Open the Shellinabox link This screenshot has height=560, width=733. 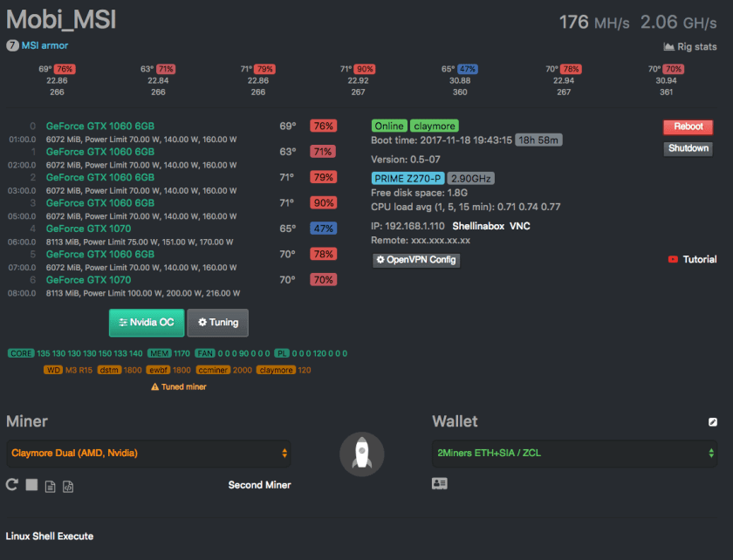coord(478,226)
